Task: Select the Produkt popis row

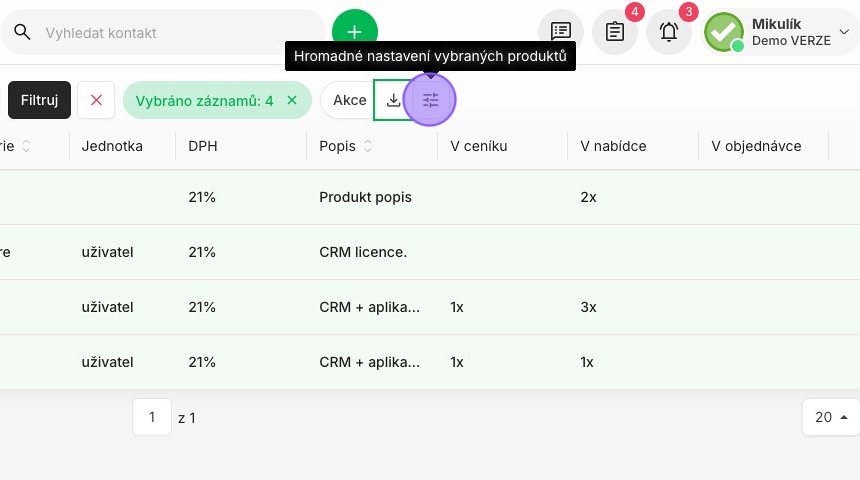Action: [x=430, y=197]
